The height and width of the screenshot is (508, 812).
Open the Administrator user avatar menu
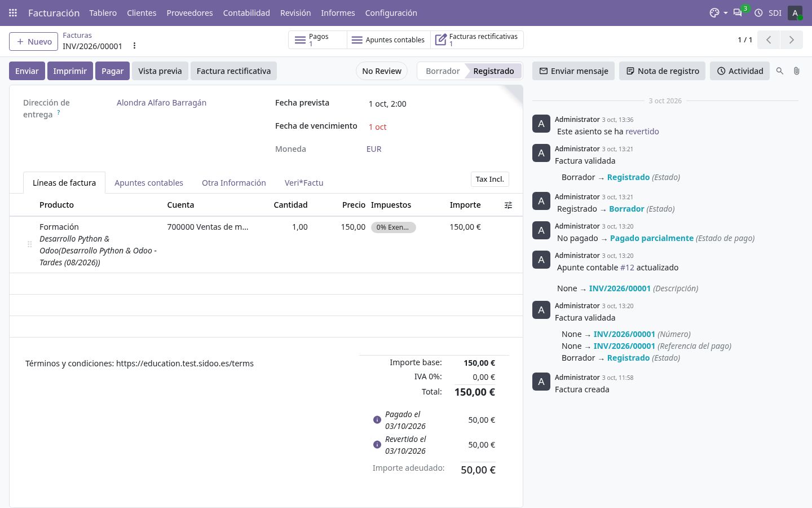click(795, 12)
